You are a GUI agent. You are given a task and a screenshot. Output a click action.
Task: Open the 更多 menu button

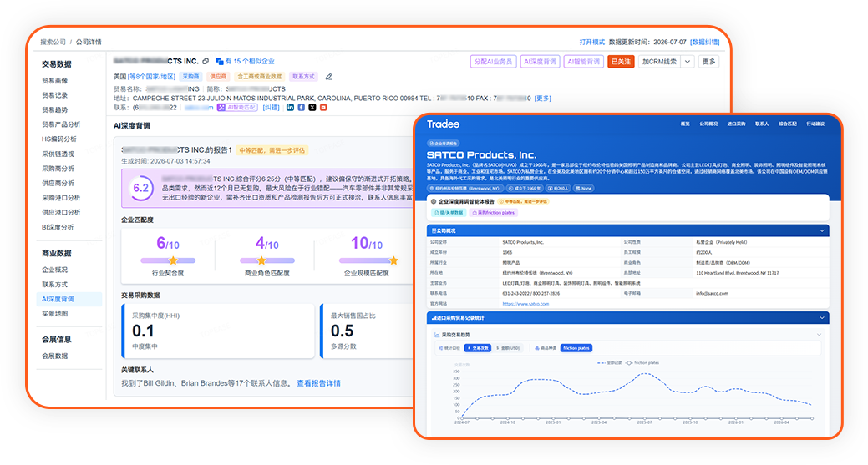pos(708,62)
